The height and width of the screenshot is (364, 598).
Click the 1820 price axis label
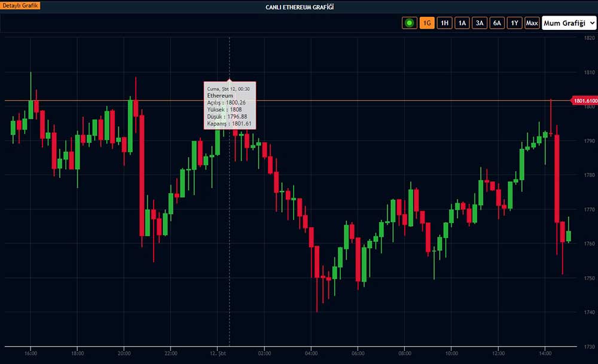[589, 38]
